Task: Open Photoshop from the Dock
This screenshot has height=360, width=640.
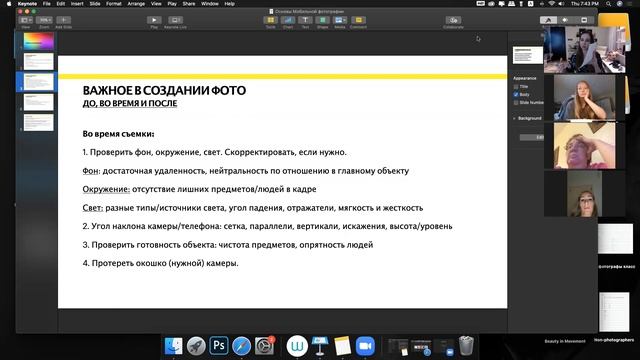Action: pyautogui.click(x=219, y=346)
